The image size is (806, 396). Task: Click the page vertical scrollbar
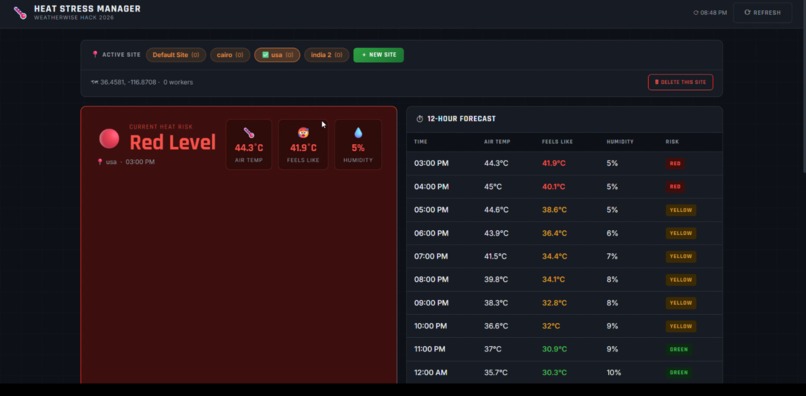[803, 87]
